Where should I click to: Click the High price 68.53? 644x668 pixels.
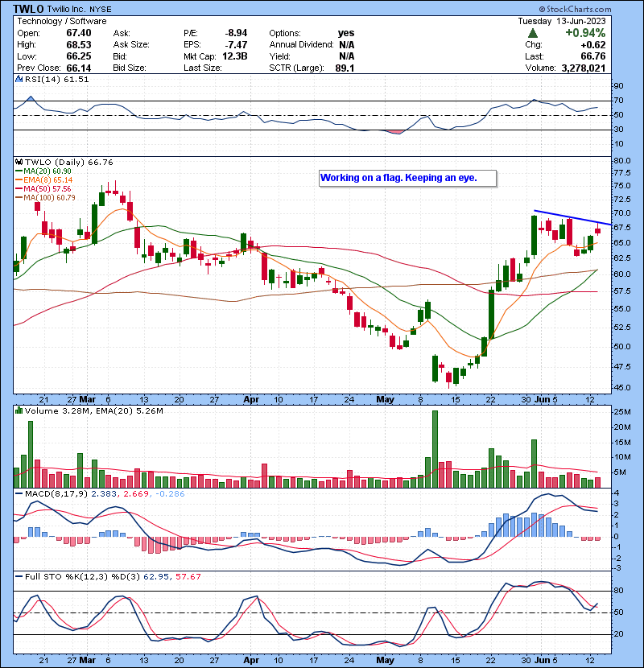[79, 45]
